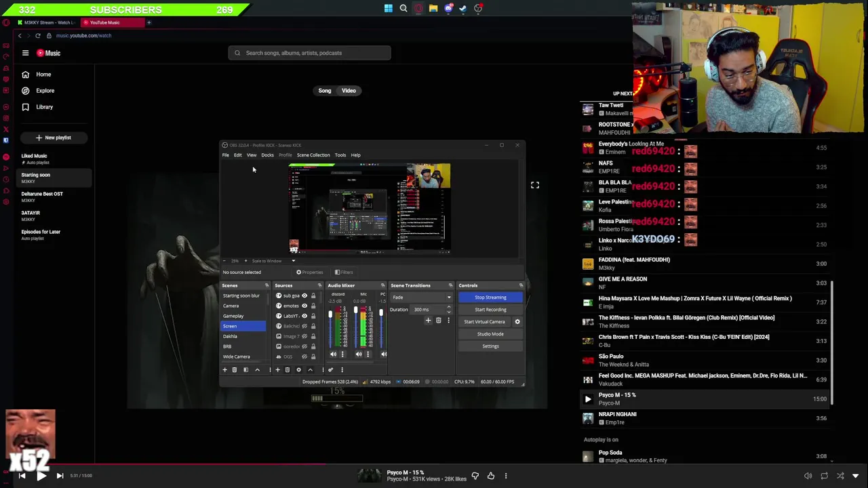Open OBS Settings button
868x488 pixels.
[x=490, y=346]
